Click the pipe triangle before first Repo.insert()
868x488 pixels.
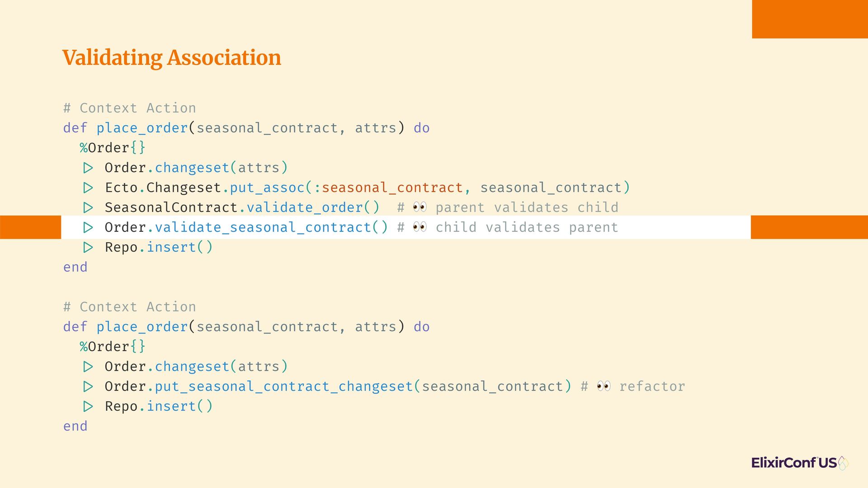(88, 248)
